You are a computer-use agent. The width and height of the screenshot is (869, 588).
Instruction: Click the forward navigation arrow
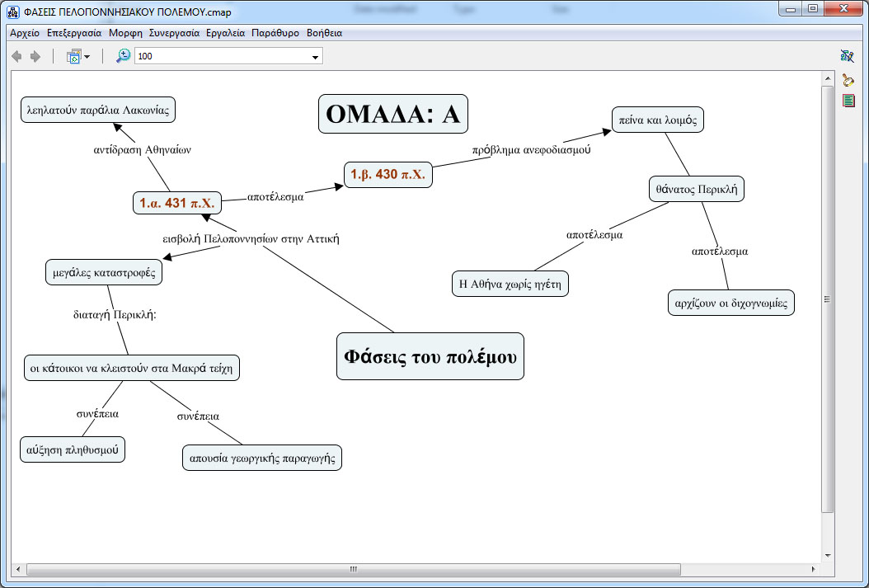[x=35, y=56]
